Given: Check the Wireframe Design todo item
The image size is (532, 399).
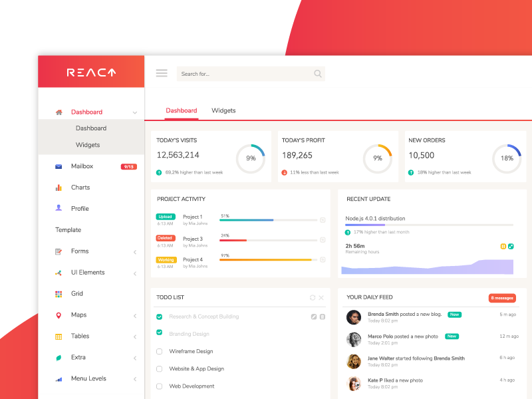Looking at the screenshot, I should (158, 351).
